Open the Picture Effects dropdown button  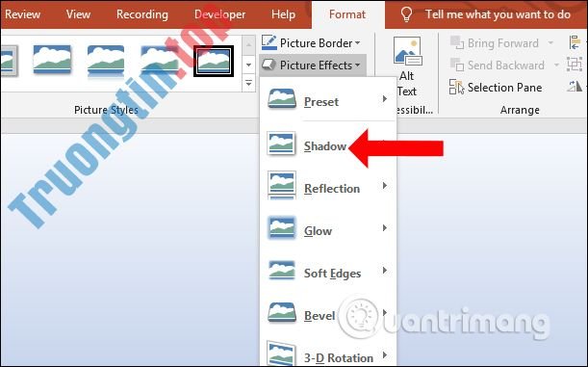[x=312, y=66]
